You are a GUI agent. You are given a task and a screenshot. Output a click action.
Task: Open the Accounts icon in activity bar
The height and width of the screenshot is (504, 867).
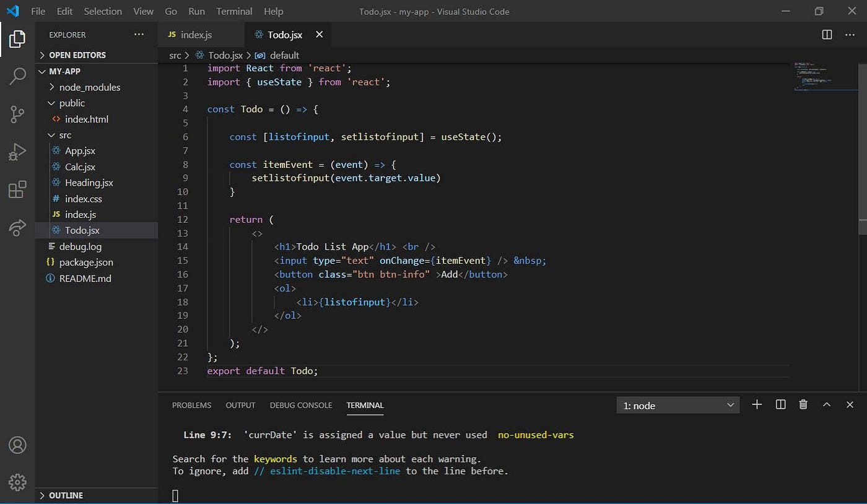[17, 445]
